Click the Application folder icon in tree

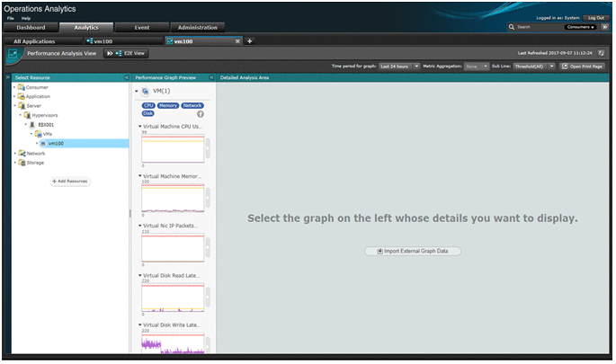click(x=22, y=96)
